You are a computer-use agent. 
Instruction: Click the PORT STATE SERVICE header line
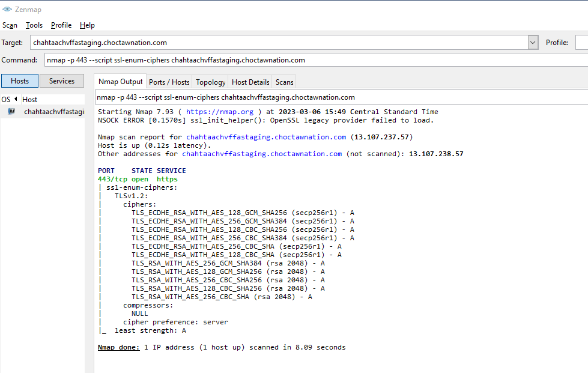click(142, 171)
